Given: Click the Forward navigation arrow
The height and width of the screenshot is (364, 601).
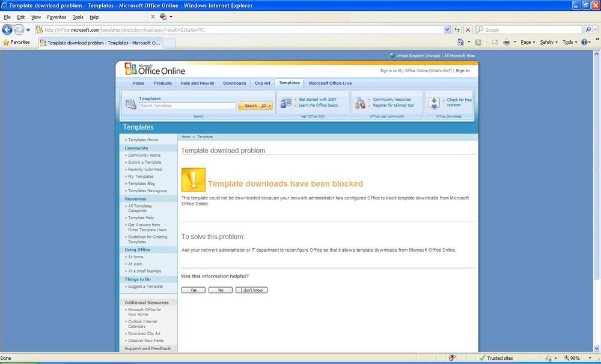Looking at the screenshot, I should [19, 29].
